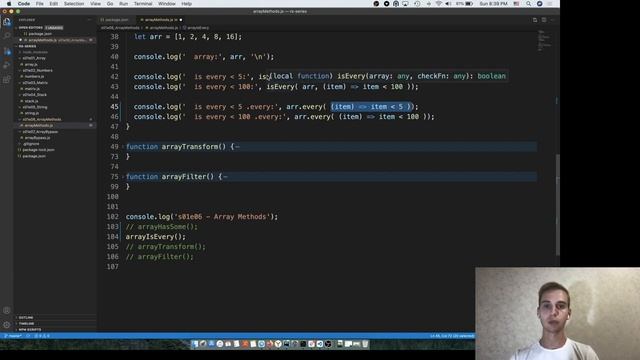This screenshot has height=360, width=640.
Task: Open the editor More Actions ellipsis
Action: pyautogui.click(x=553, y=20)
